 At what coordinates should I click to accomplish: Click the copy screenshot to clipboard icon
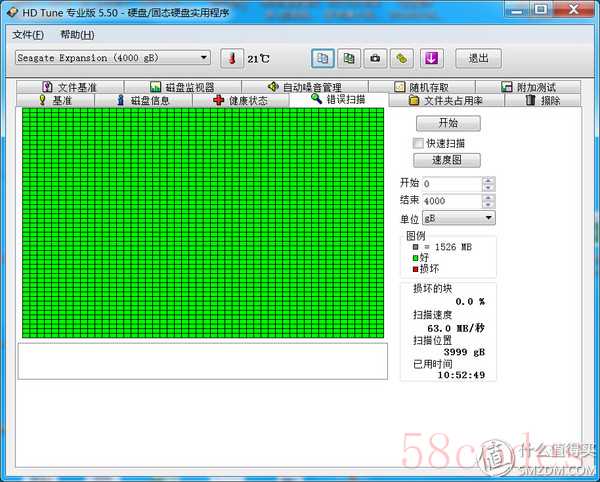(349, 58)
